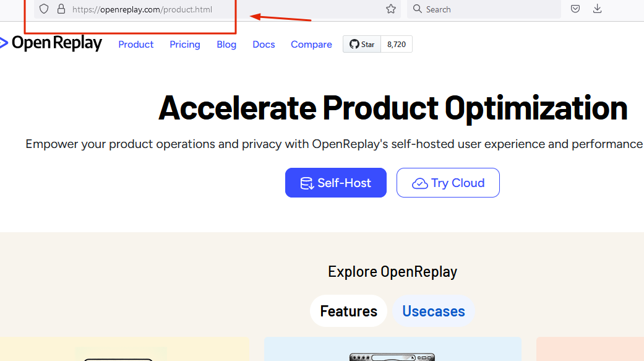Click the Try Cloud button
Viewport: 644px width, 361px height.
click(448, 183)
